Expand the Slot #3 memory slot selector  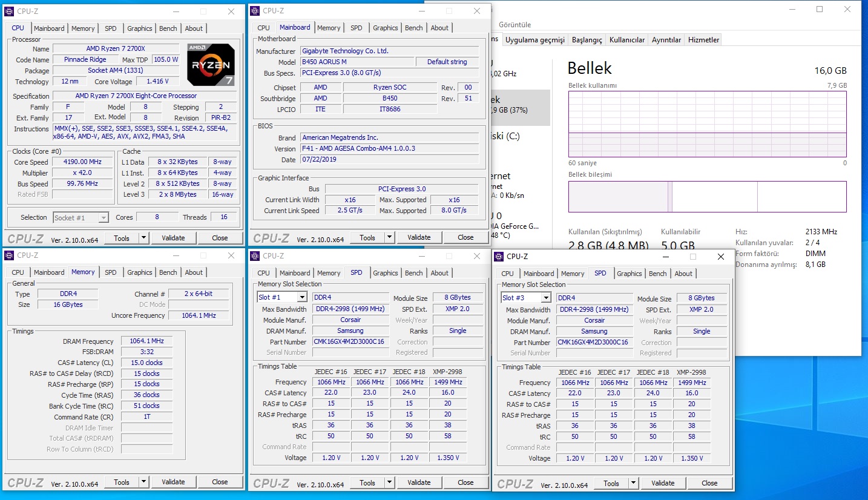545,298
